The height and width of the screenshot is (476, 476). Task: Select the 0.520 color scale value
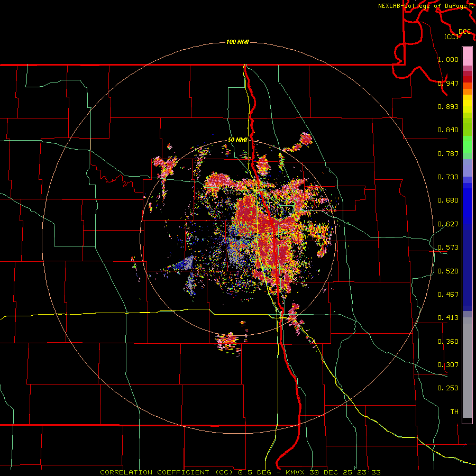click(x=448, y=271)
